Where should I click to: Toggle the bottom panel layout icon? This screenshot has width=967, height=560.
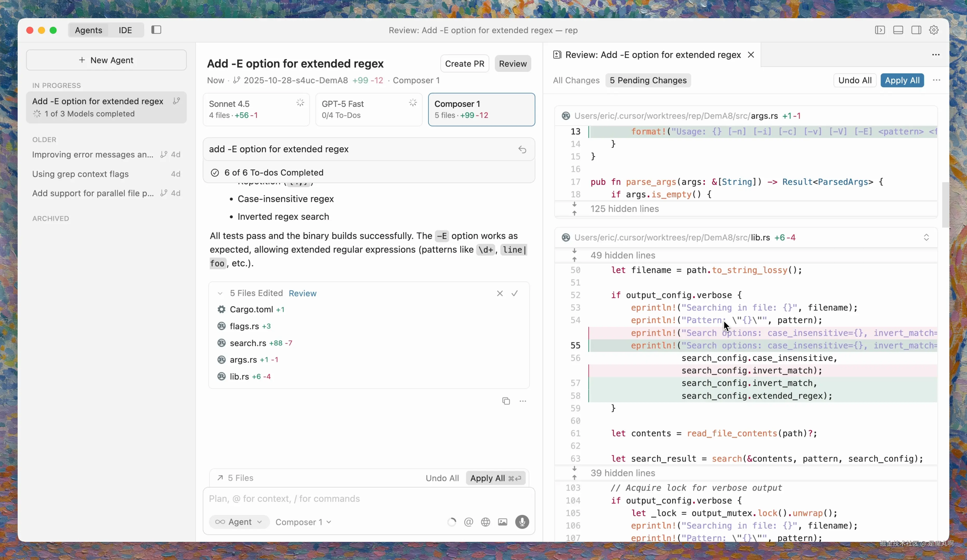[x=898, y=30]
